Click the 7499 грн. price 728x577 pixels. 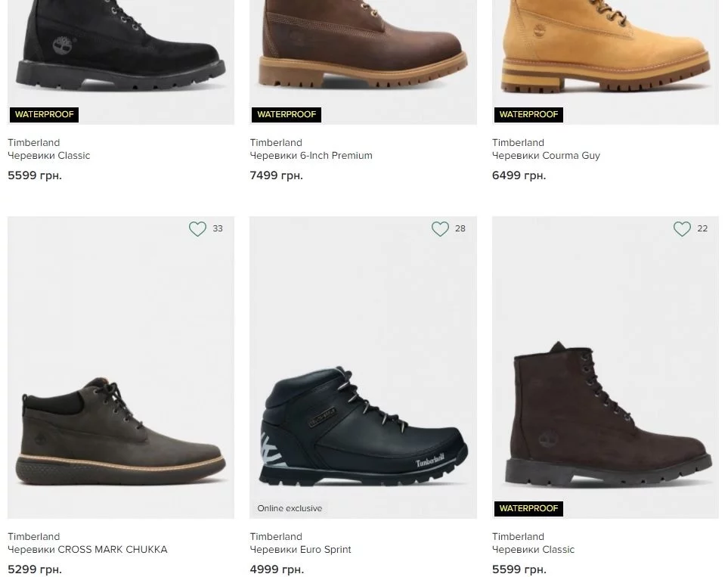pos(276,175)
